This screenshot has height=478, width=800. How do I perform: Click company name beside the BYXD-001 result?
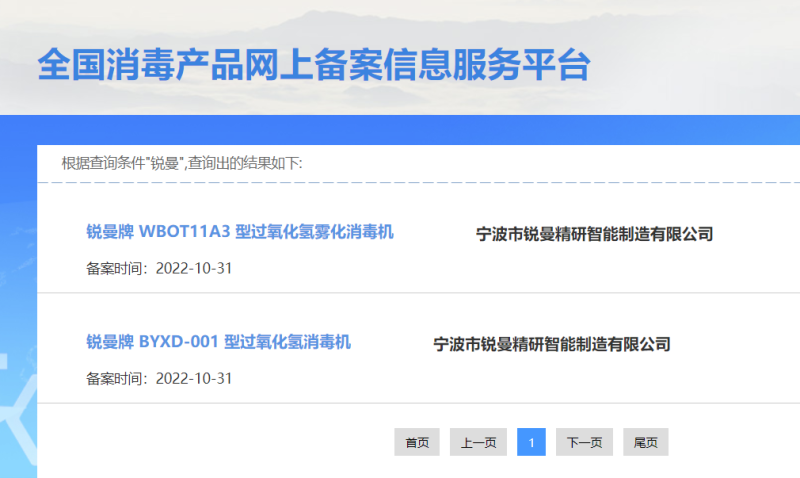coord(551,344)
